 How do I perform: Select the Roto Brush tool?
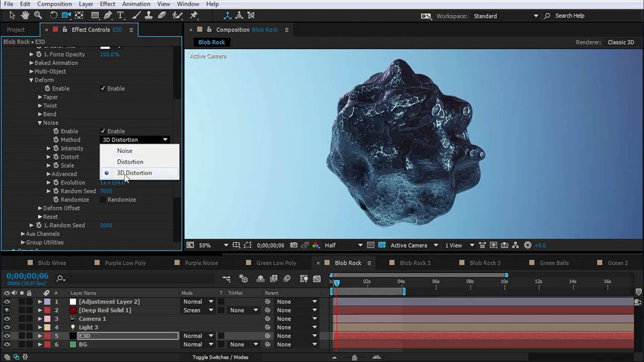point(178,16)
